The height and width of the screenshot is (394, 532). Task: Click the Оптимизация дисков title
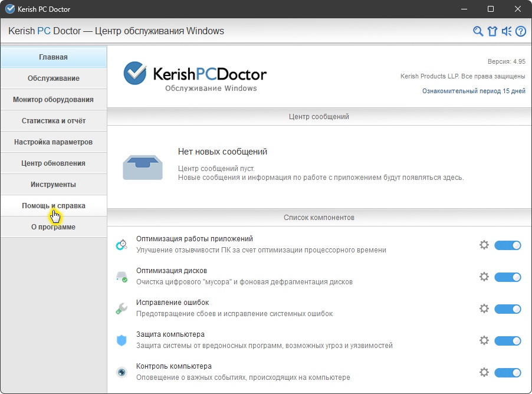[172, 271]
